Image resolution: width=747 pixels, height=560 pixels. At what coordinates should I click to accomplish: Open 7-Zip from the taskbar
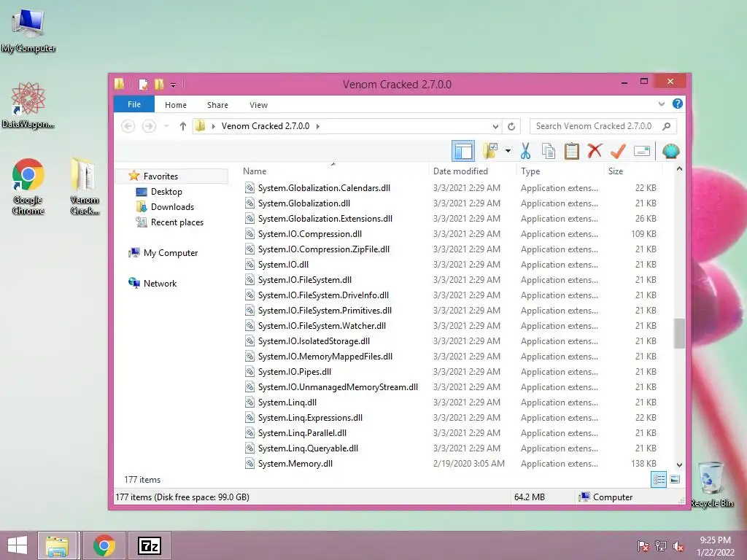click(x=149, y=545)
